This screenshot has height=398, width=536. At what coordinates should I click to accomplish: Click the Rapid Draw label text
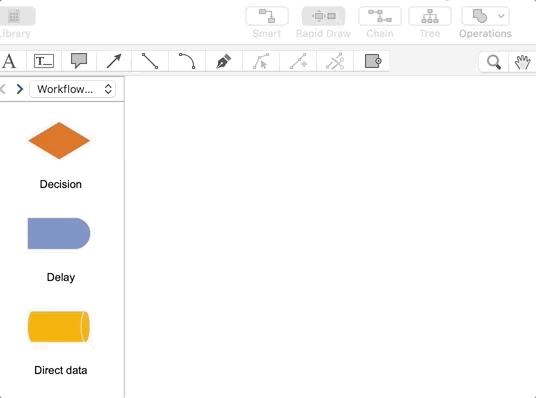323,34
